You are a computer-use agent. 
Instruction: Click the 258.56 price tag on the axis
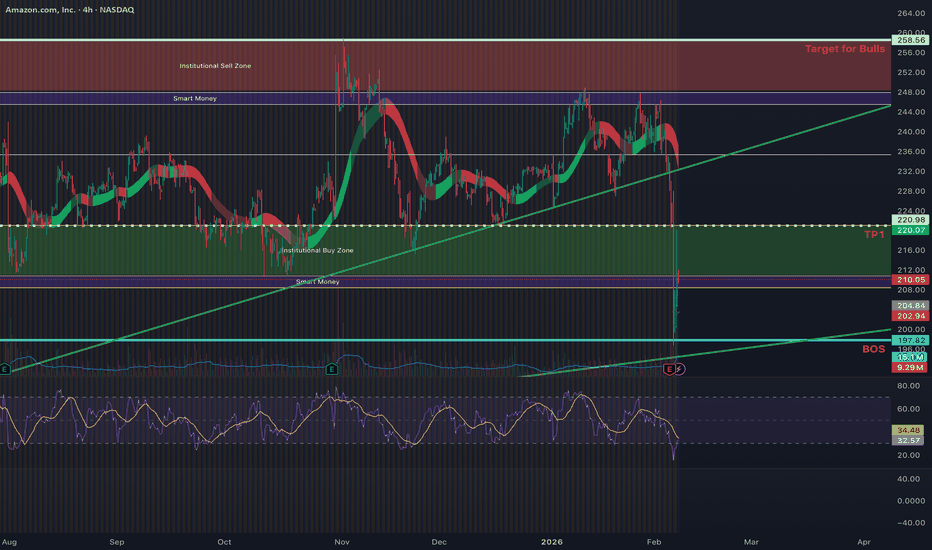910,40
